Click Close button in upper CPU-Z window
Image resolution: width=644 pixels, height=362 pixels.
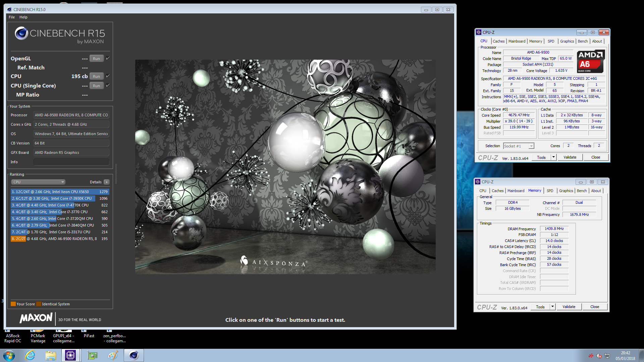click(596, 157)
